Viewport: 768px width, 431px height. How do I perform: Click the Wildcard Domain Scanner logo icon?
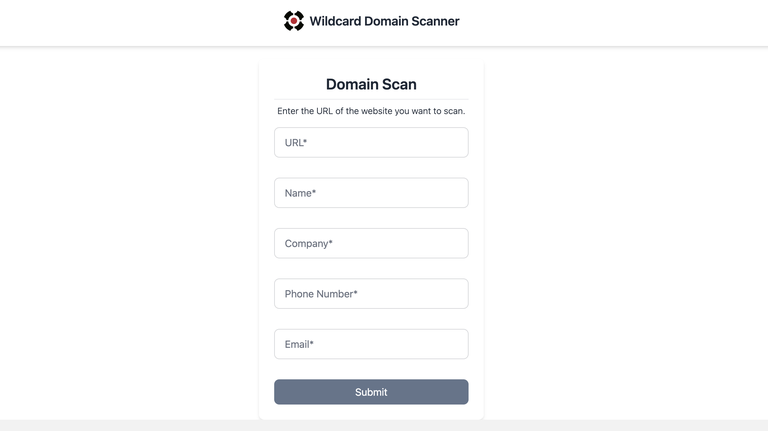[294, 21]
